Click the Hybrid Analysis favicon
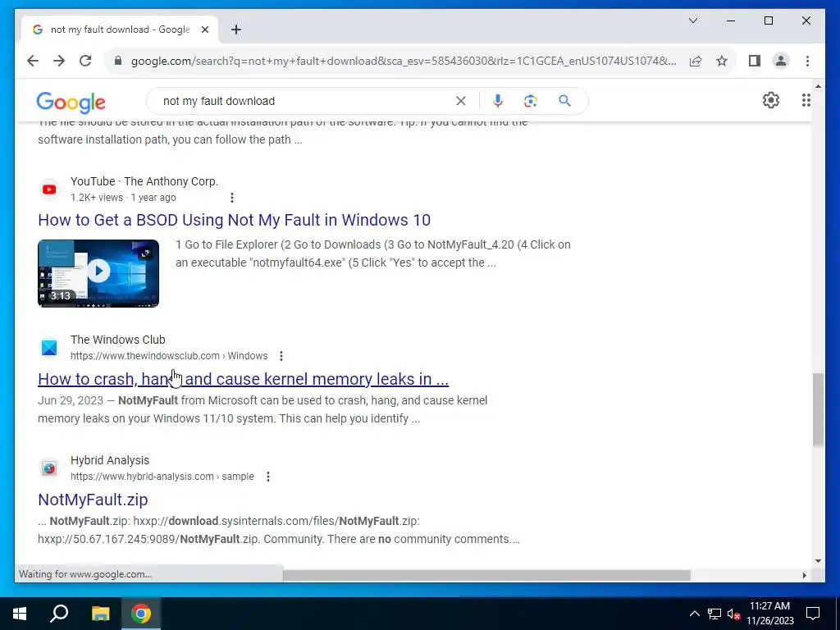The height and width of the screenshot is (630, 840). pos(49,468)
